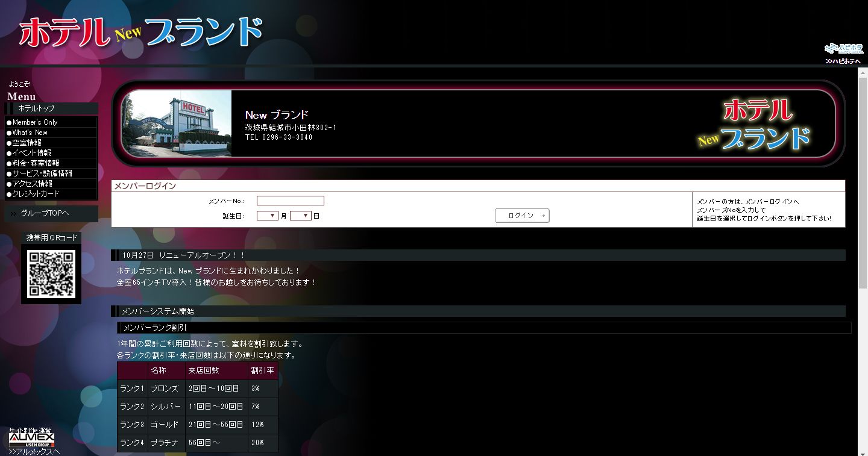Open the クレジットカード menu item
This screenshot has height=456, width=868.
51,194
